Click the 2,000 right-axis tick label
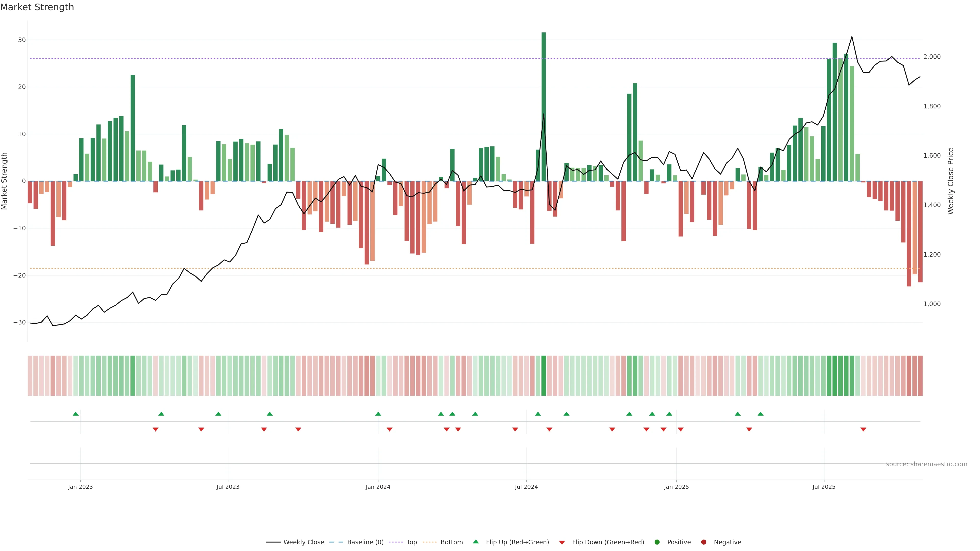The width and height of the screenshot is (980, 551). pos(932,57)
